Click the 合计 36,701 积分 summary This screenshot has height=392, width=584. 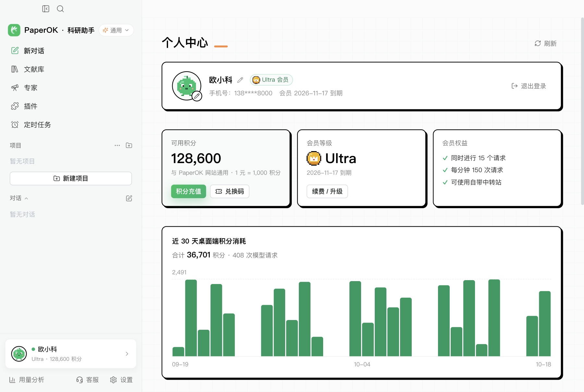(x=199, y=255)
